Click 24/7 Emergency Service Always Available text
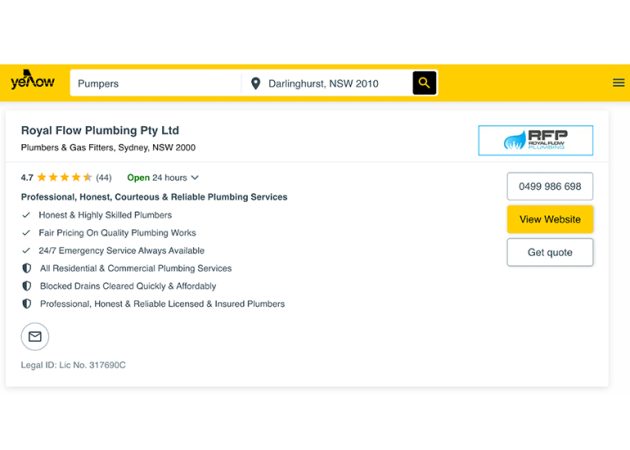The width and height of the screenshot is (630, 450). coord(121,251)
